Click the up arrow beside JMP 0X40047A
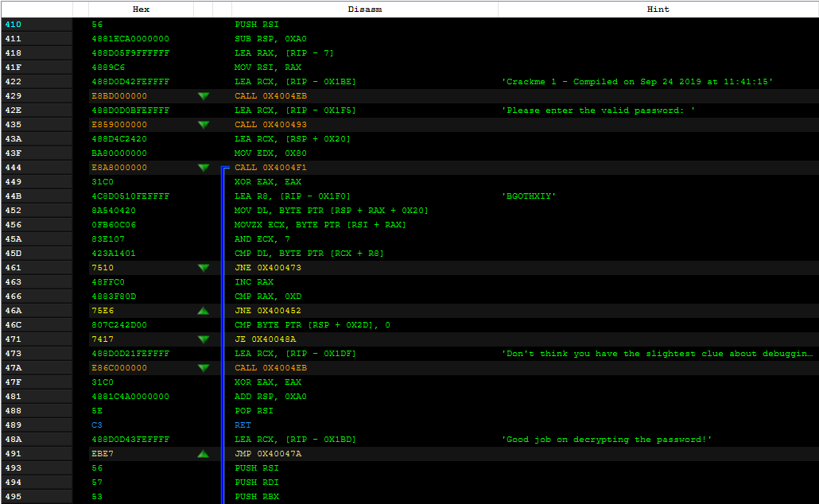This screenshot has width=819, height=504. (x=203, y=454)
